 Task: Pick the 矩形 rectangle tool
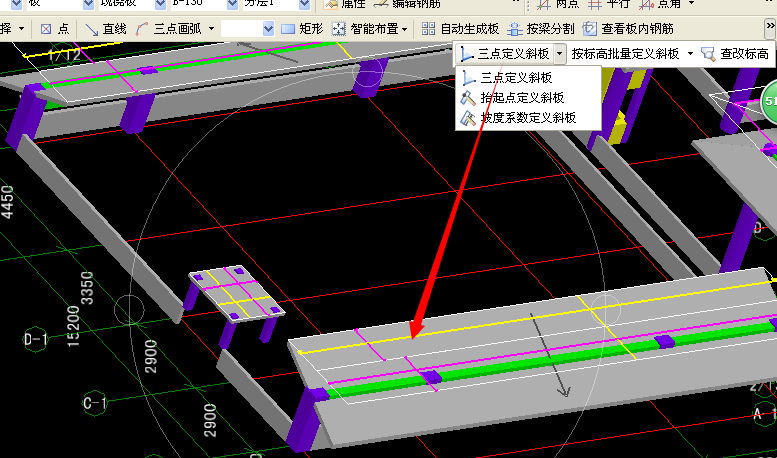click(x=302, y=29)
